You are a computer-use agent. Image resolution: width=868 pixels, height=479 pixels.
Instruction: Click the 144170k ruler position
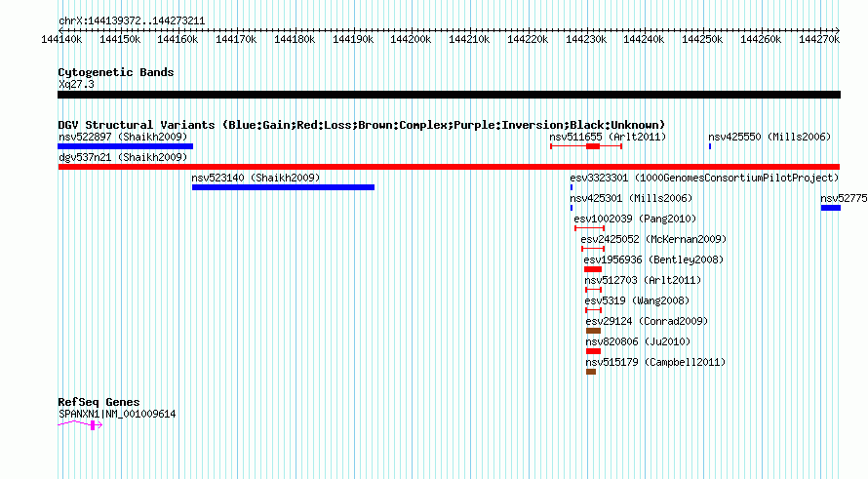click(236, 39)
